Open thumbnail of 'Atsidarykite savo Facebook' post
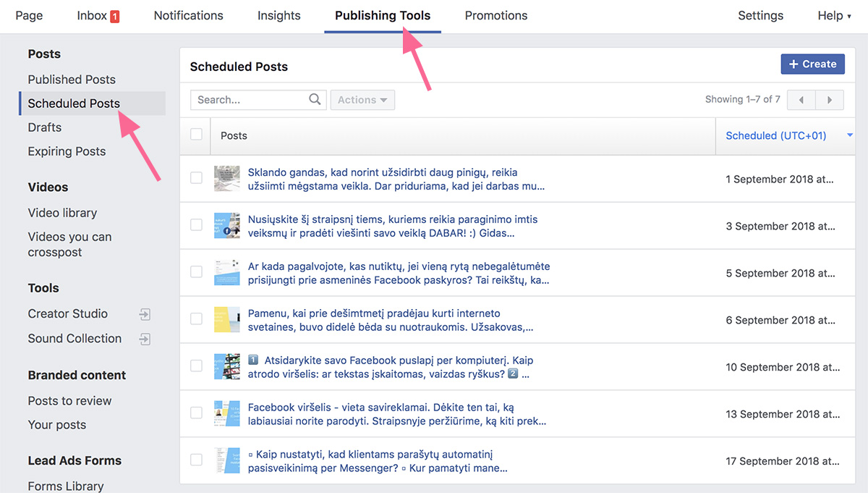 [227, 367]
